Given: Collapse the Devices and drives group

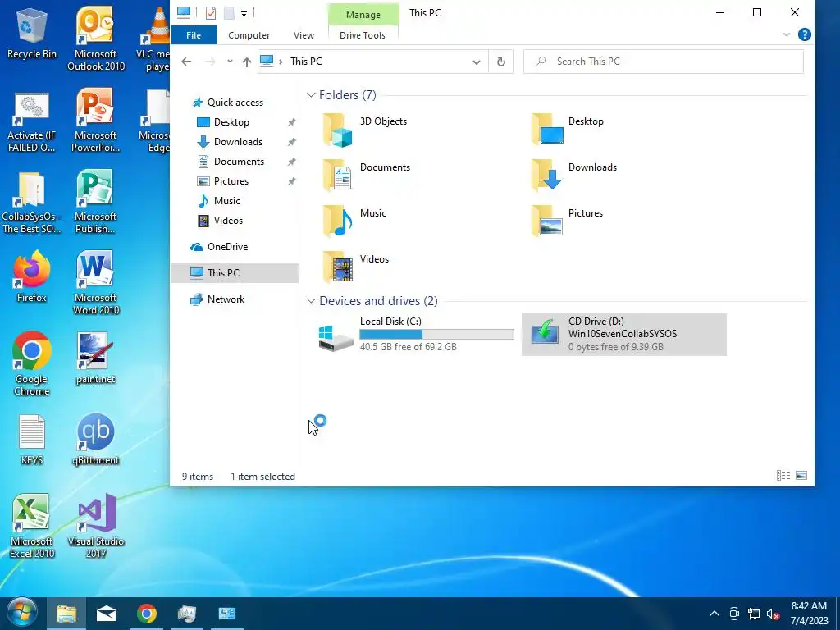Looking at the screenshot, I should 311,300.
